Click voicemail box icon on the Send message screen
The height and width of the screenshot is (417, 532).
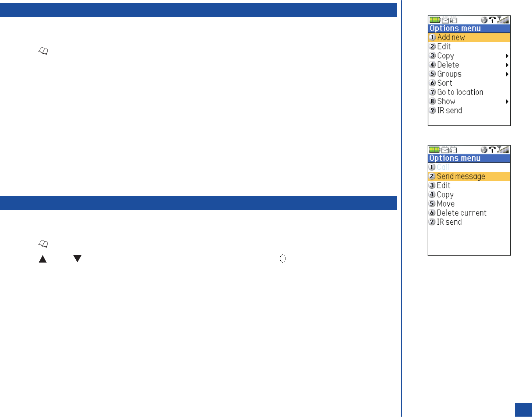tap(453, 150)
